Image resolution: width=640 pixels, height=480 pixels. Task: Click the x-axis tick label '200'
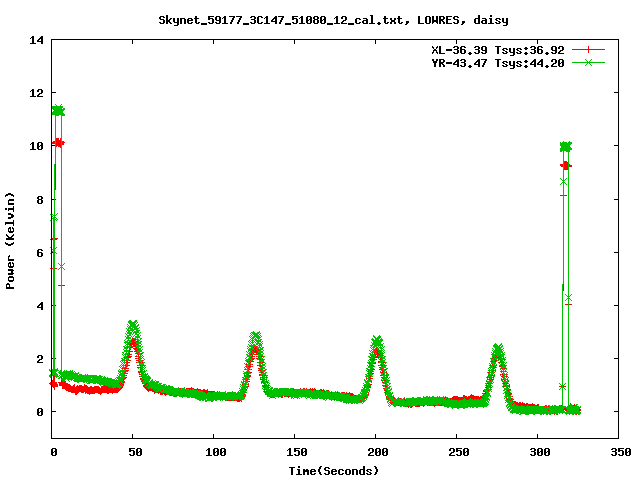click(378, 452)
